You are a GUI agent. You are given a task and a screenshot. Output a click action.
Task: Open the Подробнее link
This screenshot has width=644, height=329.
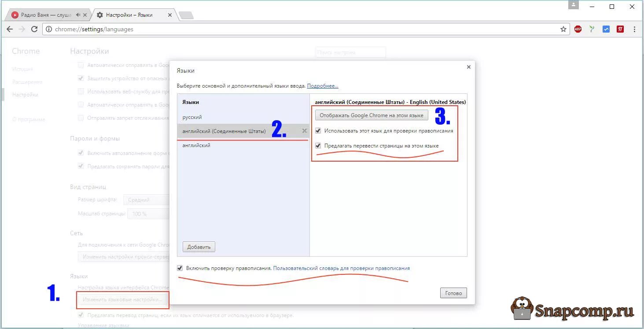coord(323,86)
